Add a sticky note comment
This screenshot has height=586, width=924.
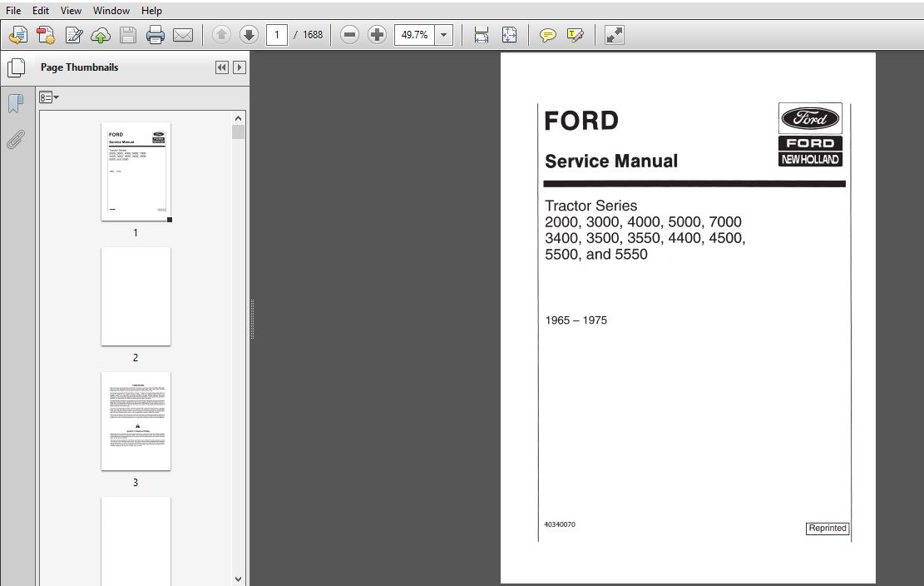[x=548, y=35]
